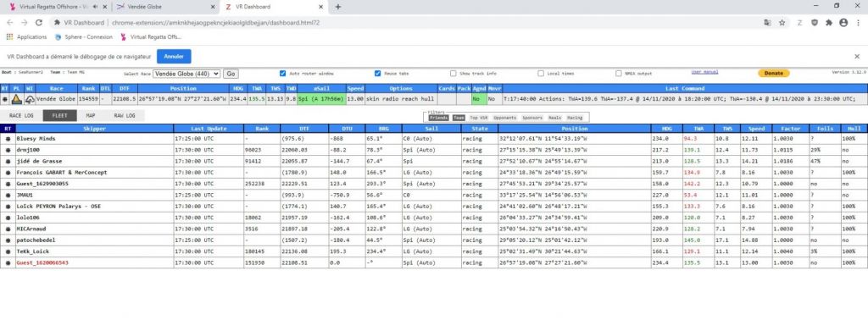Switch to the RACE LOG tab
Viewport: 868px width, 320px height.
[x=21, y=115]
